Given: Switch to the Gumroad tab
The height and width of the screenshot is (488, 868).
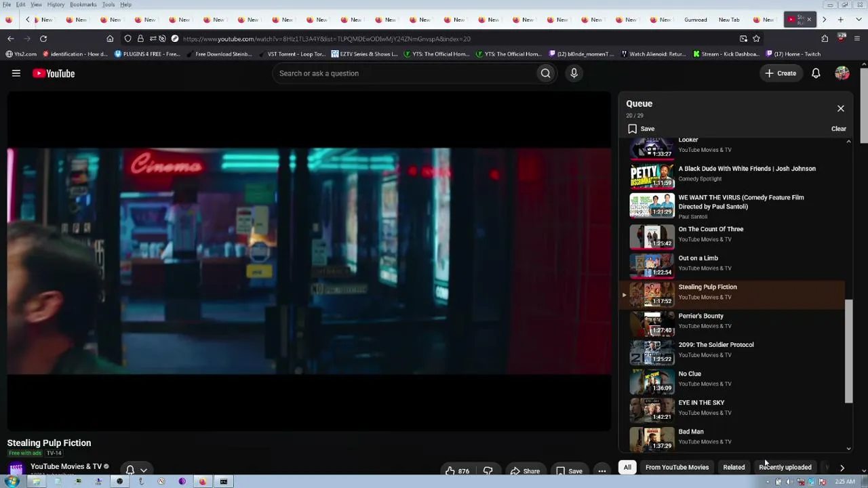Looking at the screenshot, I should [x=695, y=20].
